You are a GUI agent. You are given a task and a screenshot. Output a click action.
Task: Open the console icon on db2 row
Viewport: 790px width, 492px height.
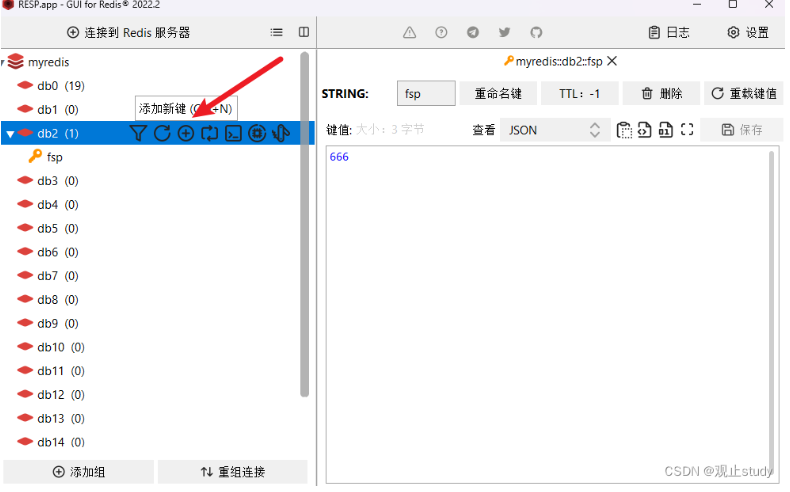[233, 133]
